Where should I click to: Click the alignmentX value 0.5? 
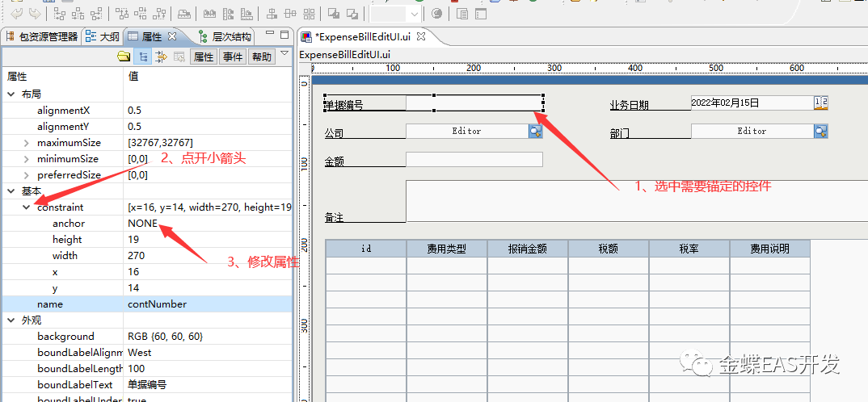pyautogui.click(x=134, y=110)
